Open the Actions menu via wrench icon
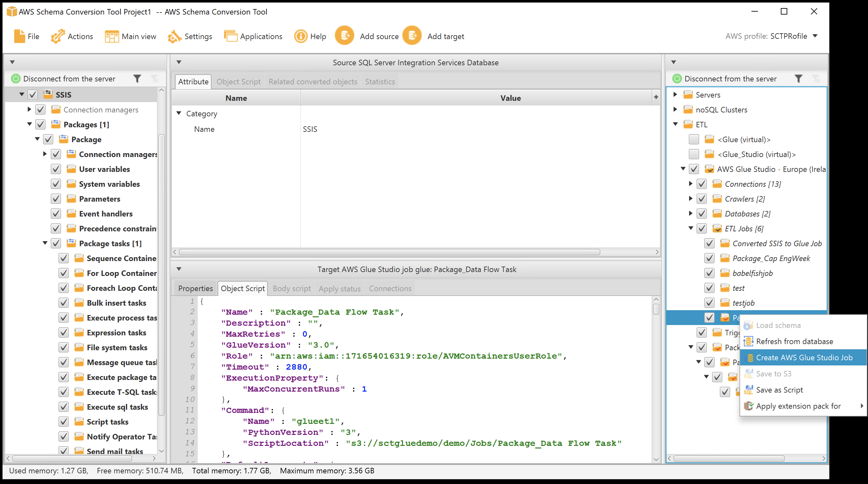868x484 pixels. (58, 36)
